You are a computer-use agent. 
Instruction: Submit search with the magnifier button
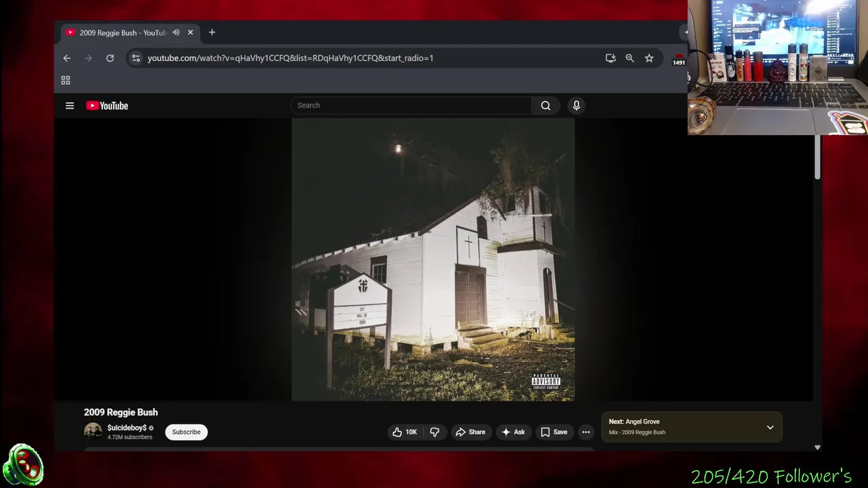pyautogui.click(x=546, y=106)
